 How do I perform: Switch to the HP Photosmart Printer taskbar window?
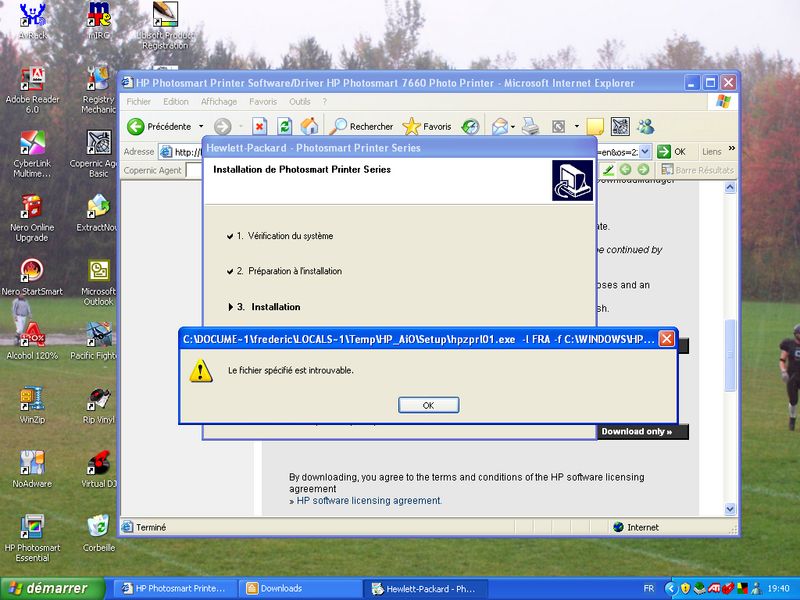(x=175, y=588)
